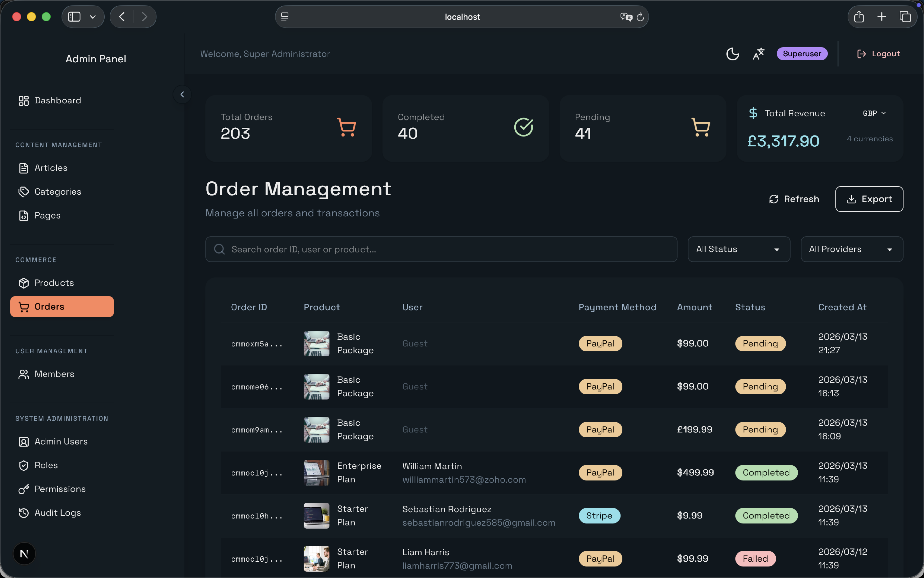Click the Products box icon
This screenshot has height=578, width=924.
24,283
